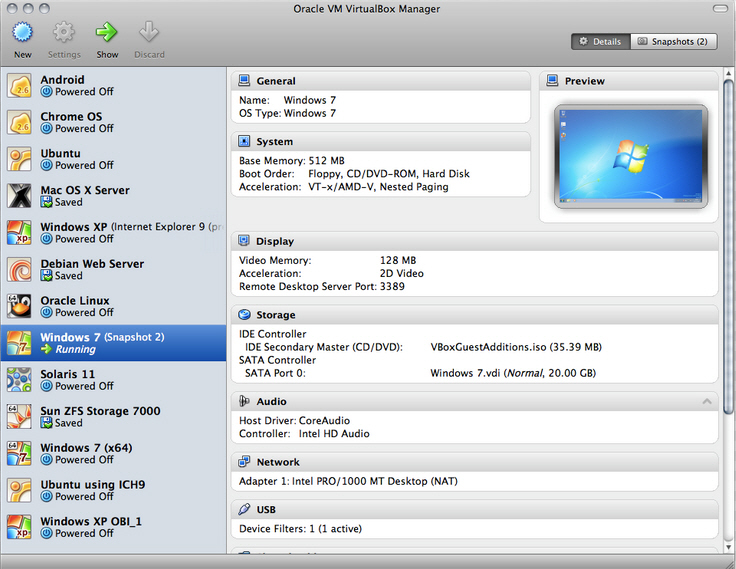Select the Oracle Linux penguin icon
The image size is (736, 569).
tap(20, 307)
